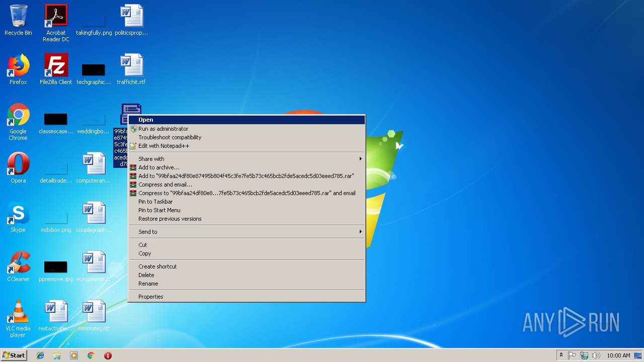This screenshot has width=644, height=362.
Task: Click the Show desktop button
Action: pos(639,355)
